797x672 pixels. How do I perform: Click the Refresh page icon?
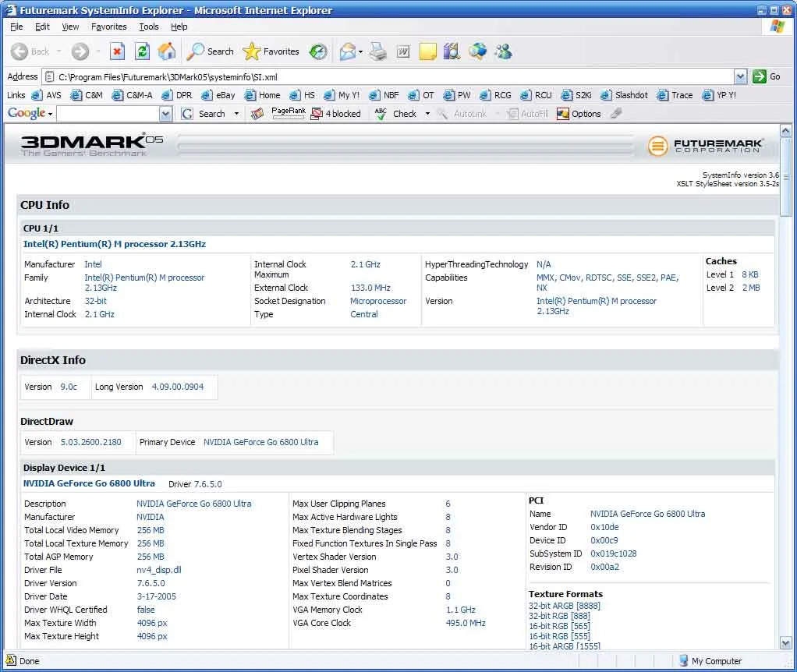142,52
